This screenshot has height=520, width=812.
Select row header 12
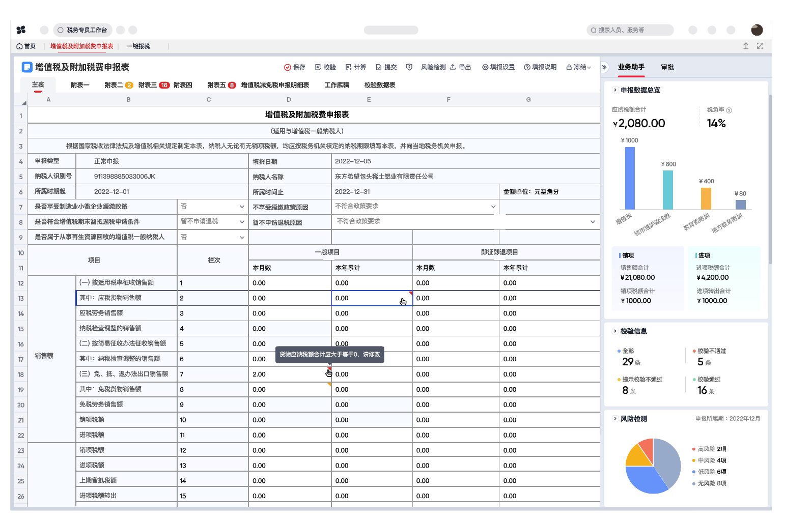click(21, 283)
